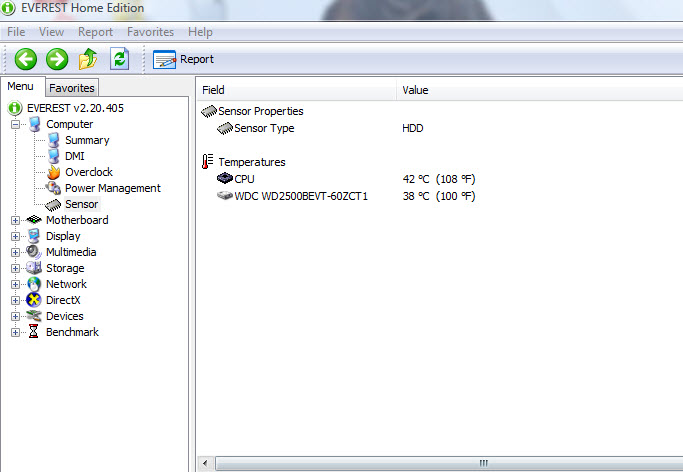Select the WDC WD2500BEVT-60ZCT1 row label
683x472 pixels.
[301, 196]
